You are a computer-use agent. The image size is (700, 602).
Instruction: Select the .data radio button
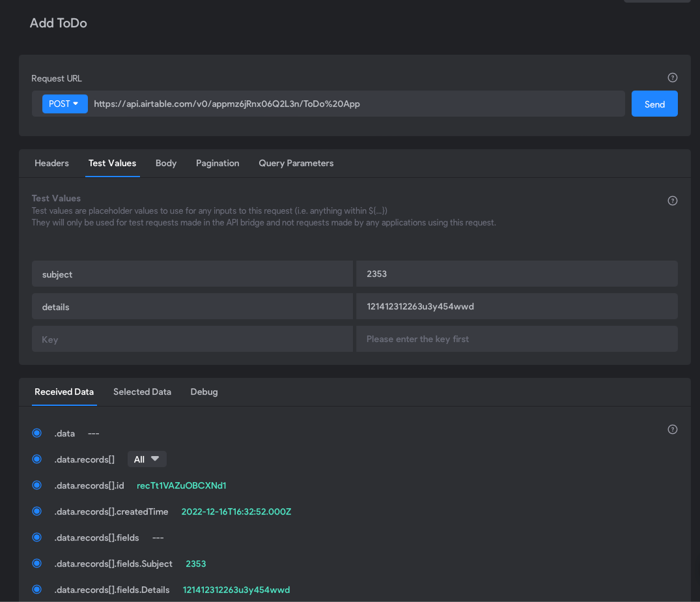[37, 433]
